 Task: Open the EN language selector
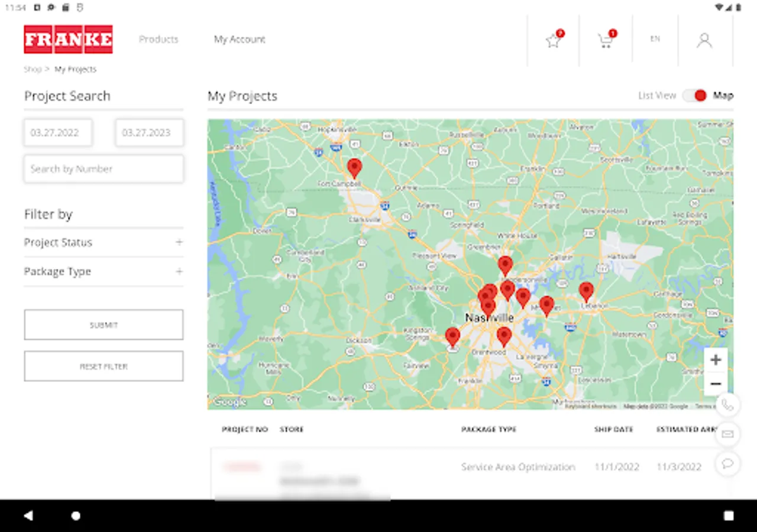[655, 39]
